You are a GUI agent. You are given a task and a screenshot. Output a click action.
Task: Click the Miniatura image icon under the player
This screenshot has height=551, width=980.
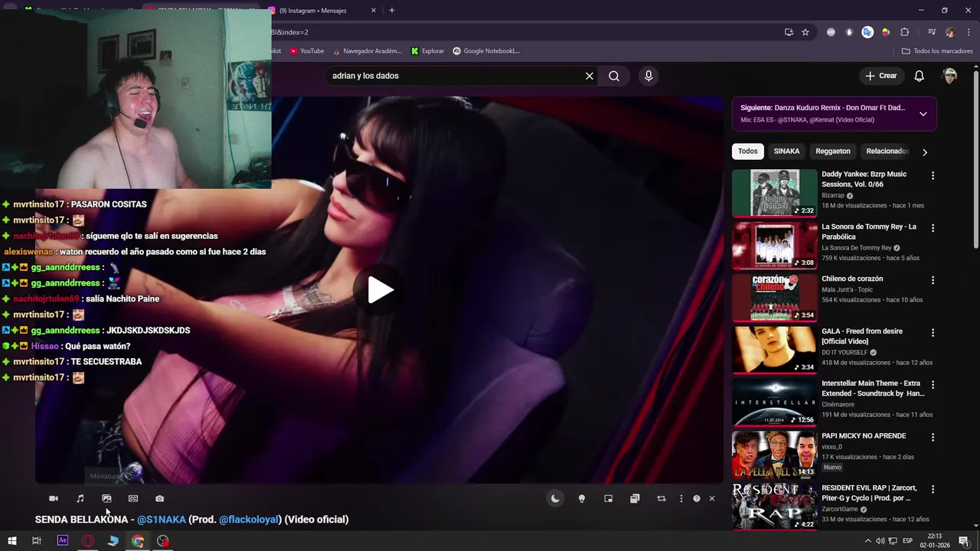tap(106, 498)
